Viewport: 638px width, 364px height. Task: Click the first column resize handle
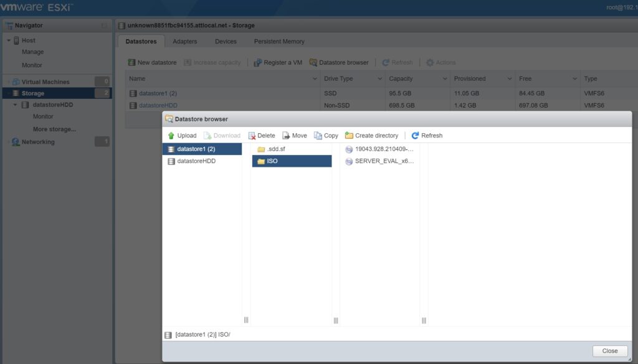click(x=246, y=320)
